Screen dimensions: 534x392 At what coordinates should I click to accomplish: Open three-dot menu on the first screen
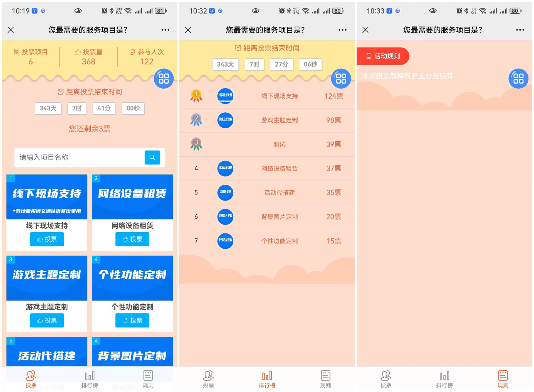click(x=165, y=30)
